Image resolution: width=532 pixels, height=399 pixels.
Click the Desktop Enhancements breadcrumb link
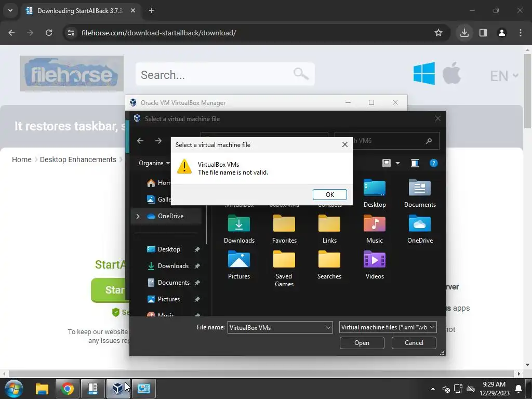point(78,159)
